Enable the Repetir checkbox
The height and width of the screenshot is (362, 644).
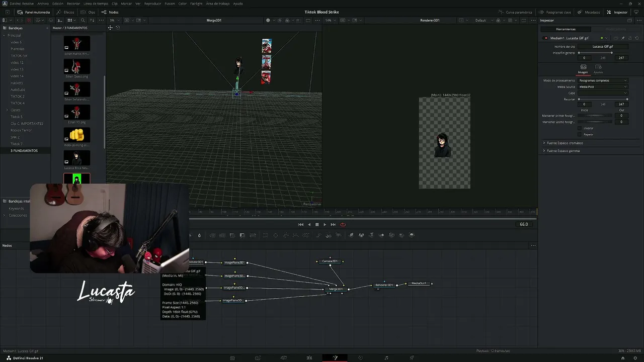(580, 134)
